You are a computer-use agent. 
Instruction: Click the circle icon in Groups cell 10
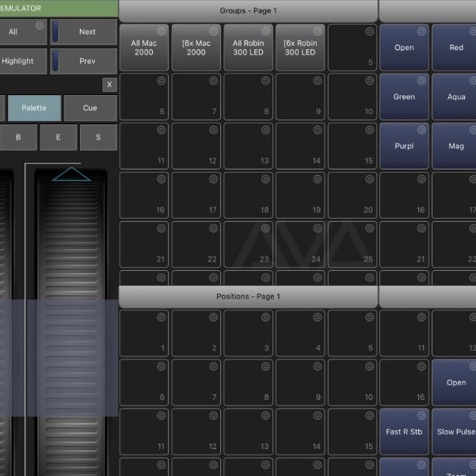[369, 81]
